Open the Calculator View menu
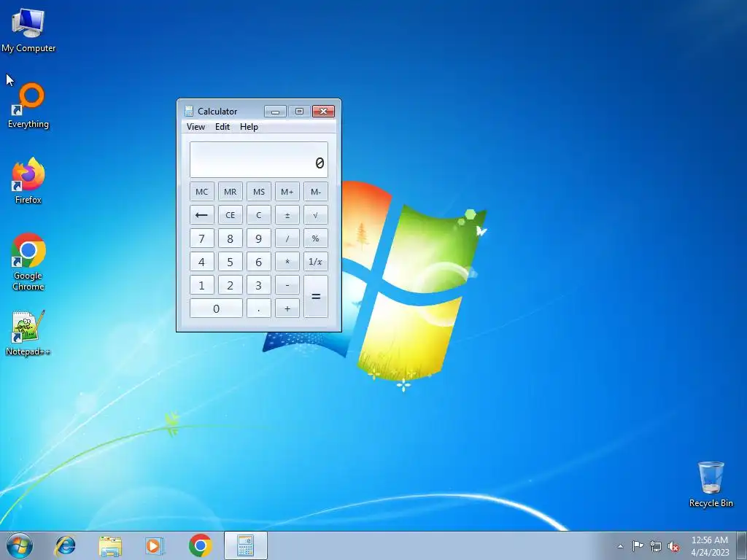 (x=196, y=127)
